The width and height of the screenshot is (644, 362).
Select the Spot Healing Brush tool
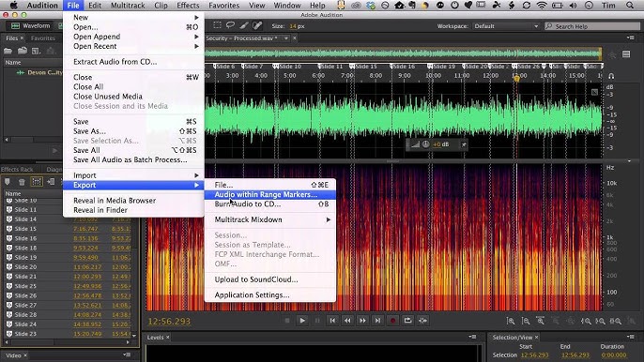[x=257, y=25]
